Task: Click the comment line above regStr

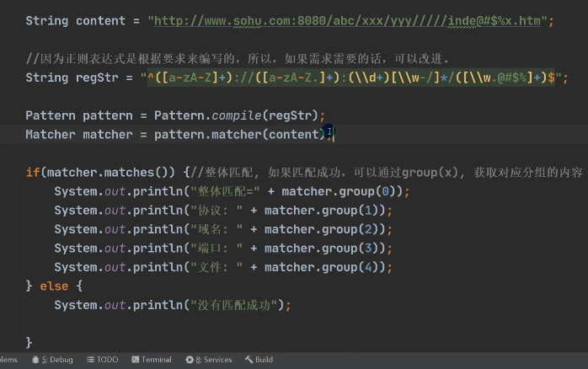Action: click(238, 59)
